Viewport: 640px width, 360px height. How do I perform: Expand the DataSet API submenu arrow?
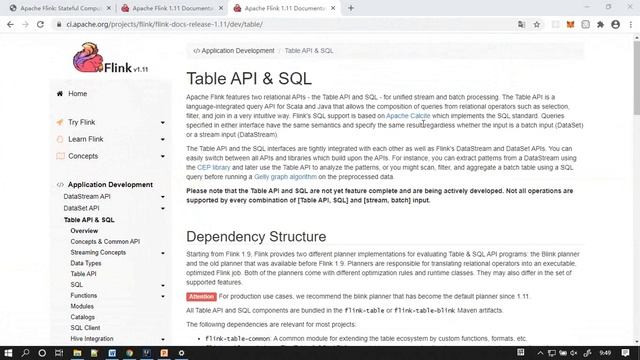coord(162,209)
